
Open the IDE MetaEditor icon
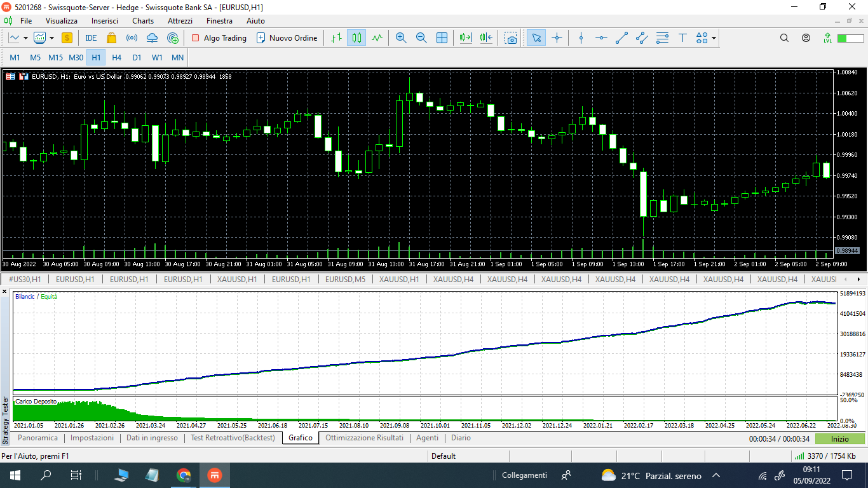91,38
